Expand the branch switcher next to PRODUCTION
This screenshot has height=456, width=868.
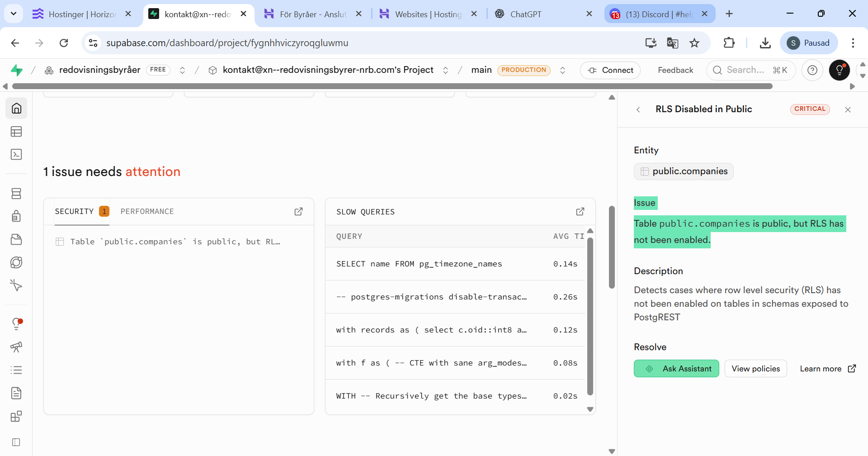(562, 70)
